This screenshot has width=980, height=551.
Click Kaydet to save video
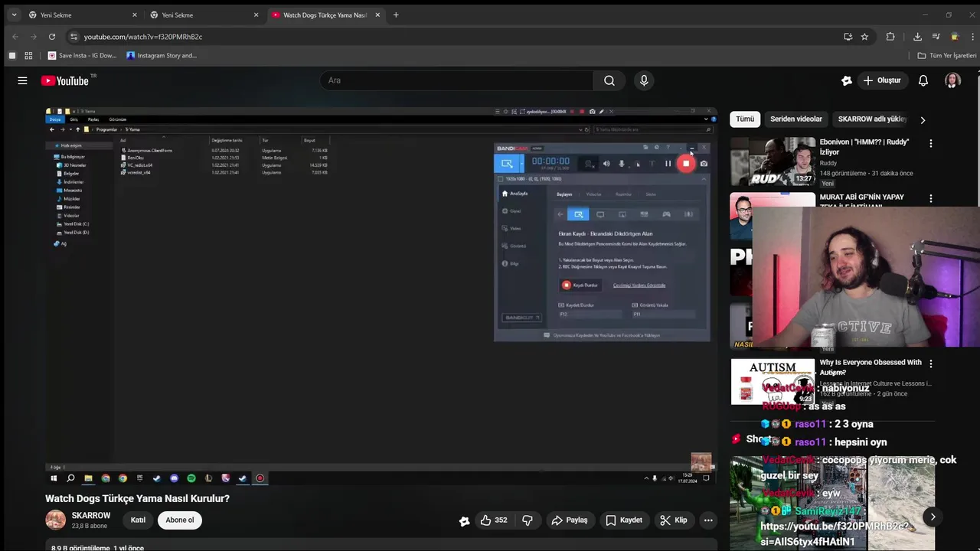tap(624, 520)
